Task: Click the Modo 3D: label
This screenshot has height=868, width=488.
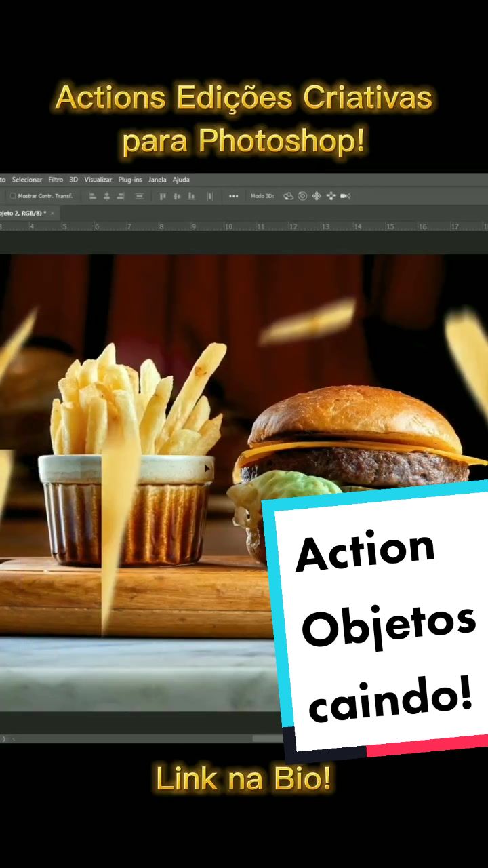Action: [262, 196]
